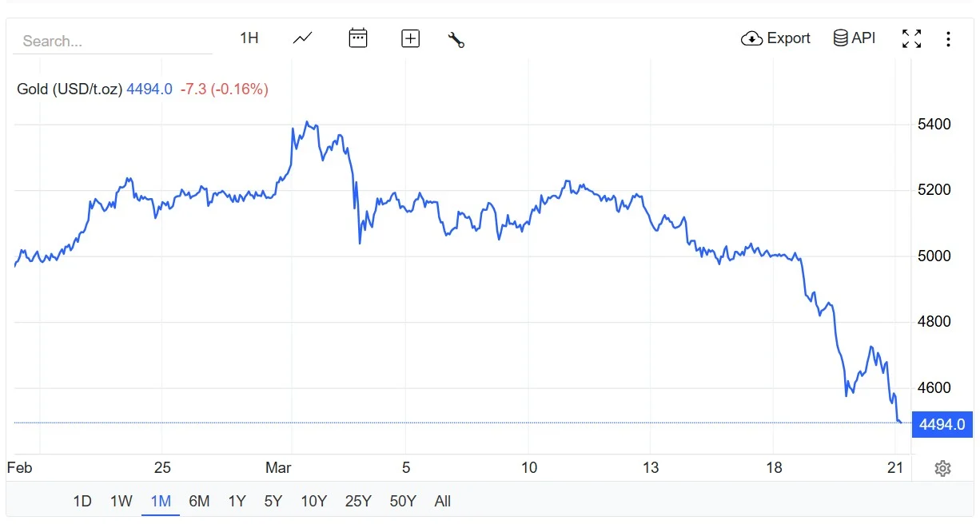Screen dimensions: 980x524
Task: Switch to the 1W time range
Action: click(122, 502)
